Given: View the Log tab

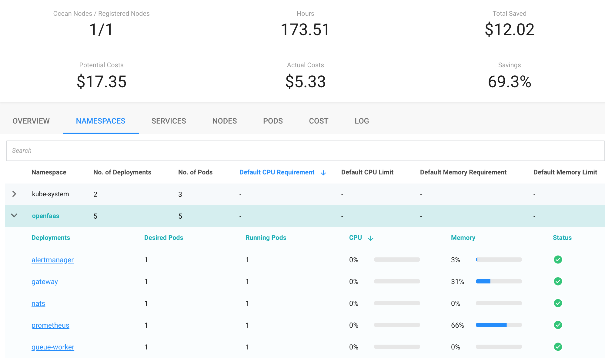Looking at the screenshot, I should (362, 121).
